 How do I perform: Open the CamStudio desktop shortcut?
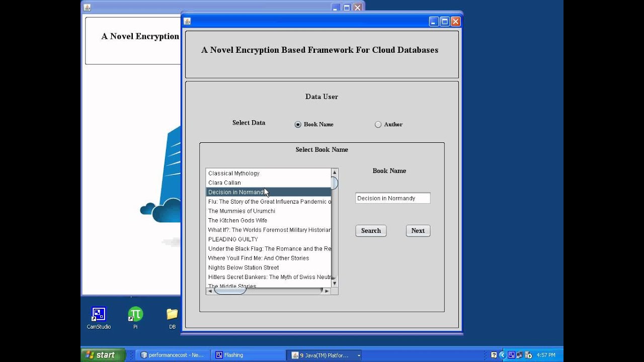coord(99,319)
